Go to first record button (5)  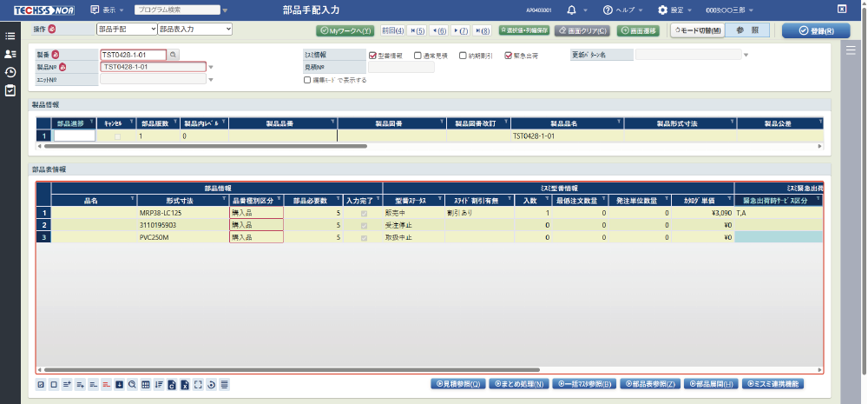click(x=417, y=31)
